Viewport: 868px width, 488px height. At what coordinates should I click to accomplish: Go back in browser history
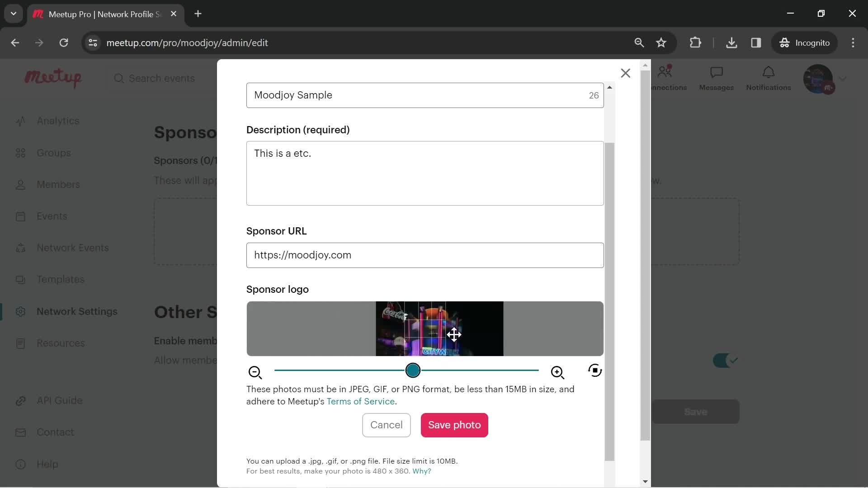pos(15,43)
